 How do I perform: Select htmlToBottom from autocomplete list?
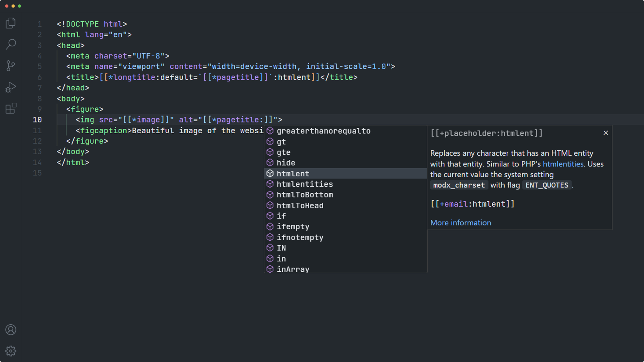tap(305, 195)
